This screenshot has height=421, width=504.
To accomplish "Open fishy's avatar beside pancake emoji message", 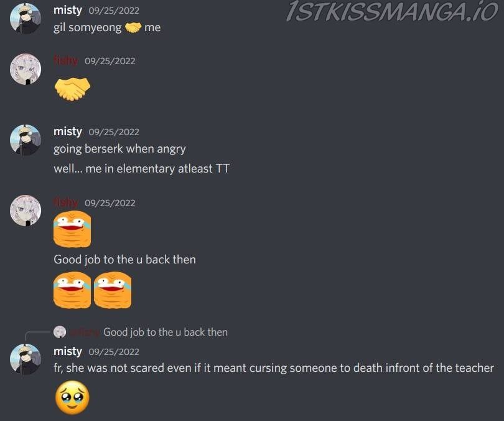I will [x=26, y=210].
